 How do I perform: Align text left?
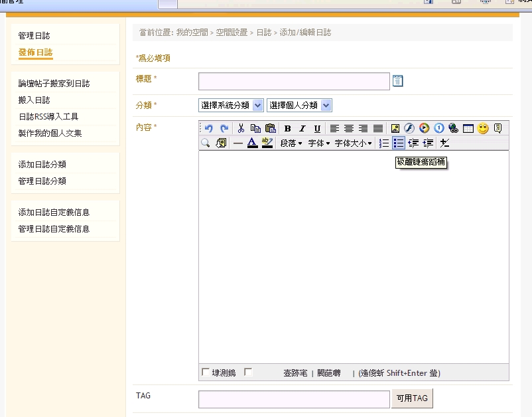click(x=334, y=128)
